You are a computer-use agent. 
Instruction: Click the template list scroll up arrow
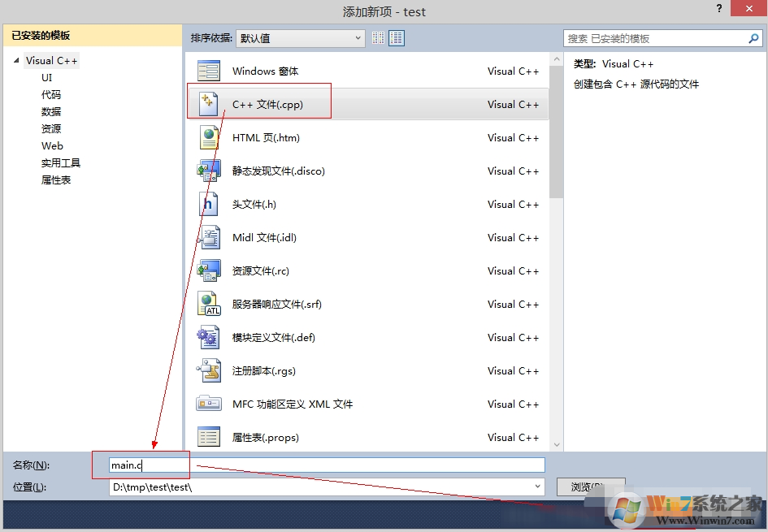pyautogui.click(x=557, y=59)
